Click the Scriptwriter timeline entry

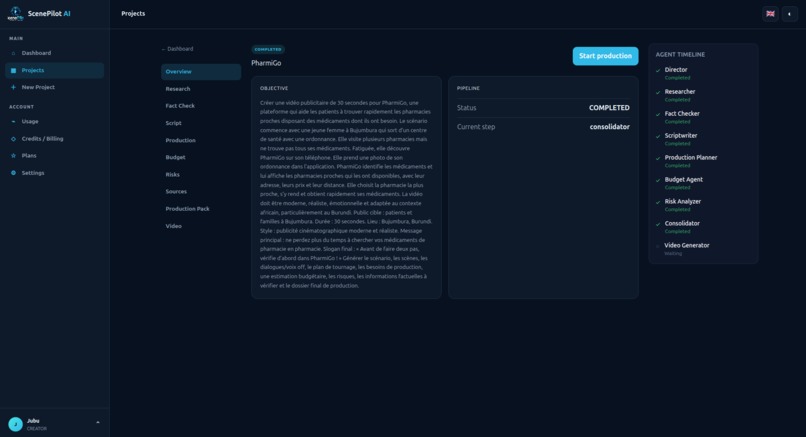[703, 139]
